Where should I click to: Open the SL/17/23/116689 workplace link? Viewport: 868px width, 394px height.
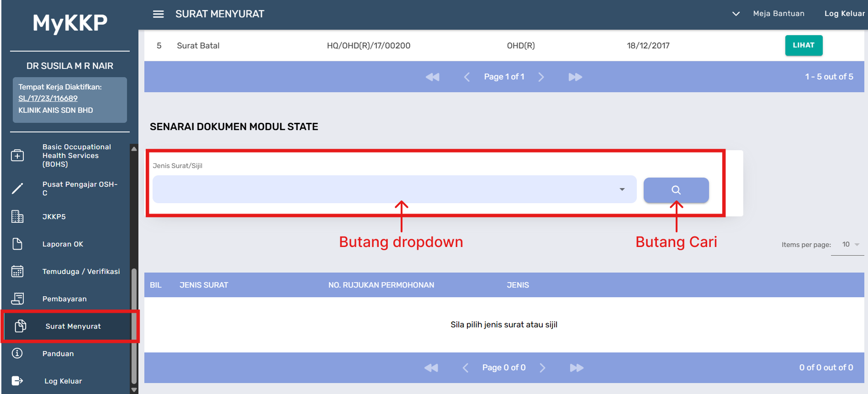tap(48, 98)
